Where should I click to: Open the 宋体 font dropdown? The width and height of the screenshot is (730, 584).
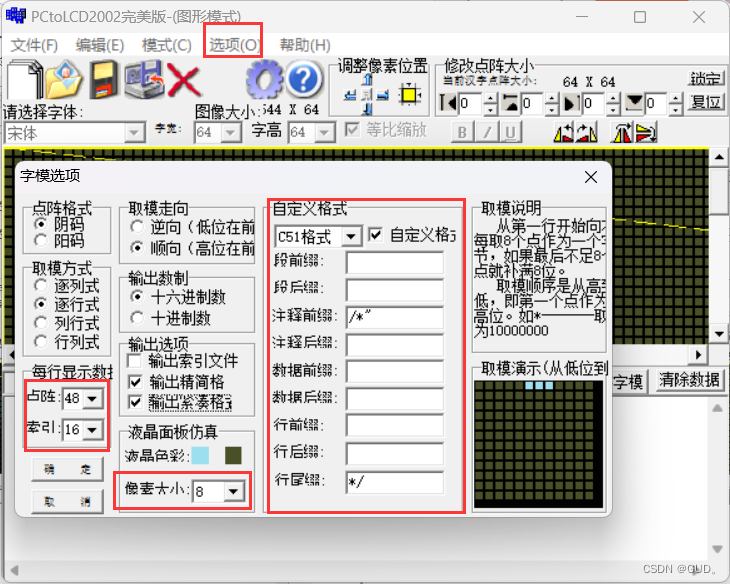point(134,133)
